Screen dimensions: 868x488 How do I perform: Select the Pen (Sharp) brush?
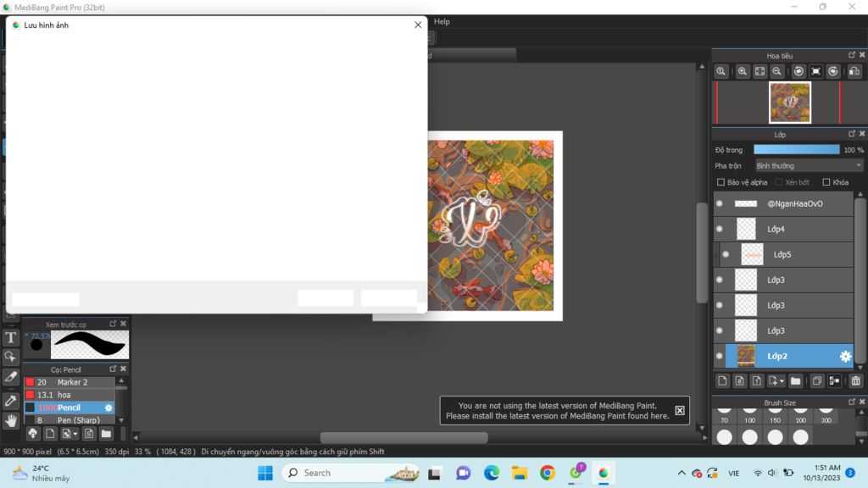coord(70,420)
